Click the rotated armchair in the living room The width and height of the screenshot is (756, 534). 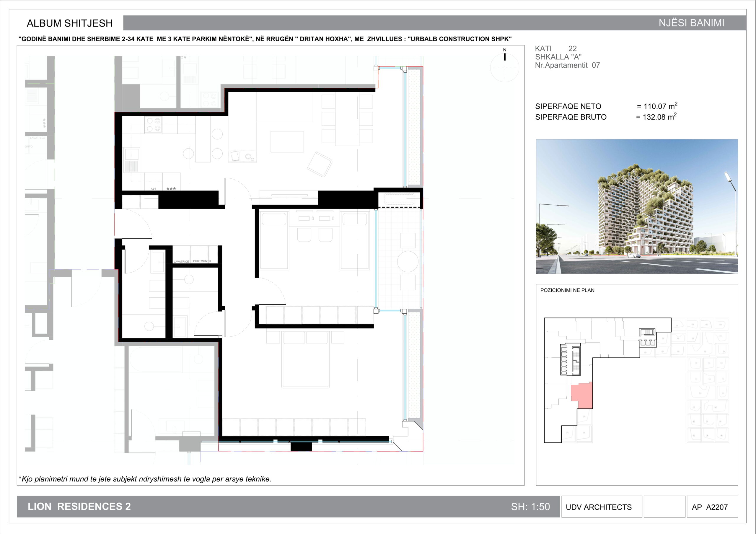(319, 164)
